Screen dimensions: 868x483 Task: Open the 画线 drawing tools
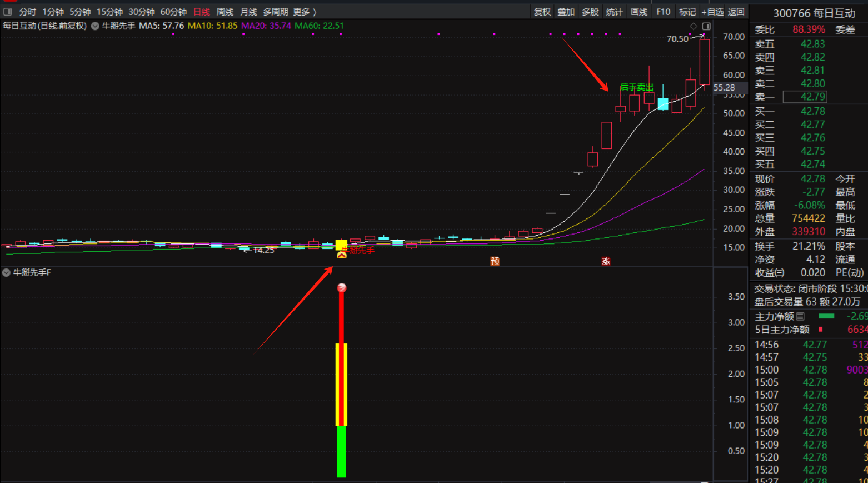point(638,12)
